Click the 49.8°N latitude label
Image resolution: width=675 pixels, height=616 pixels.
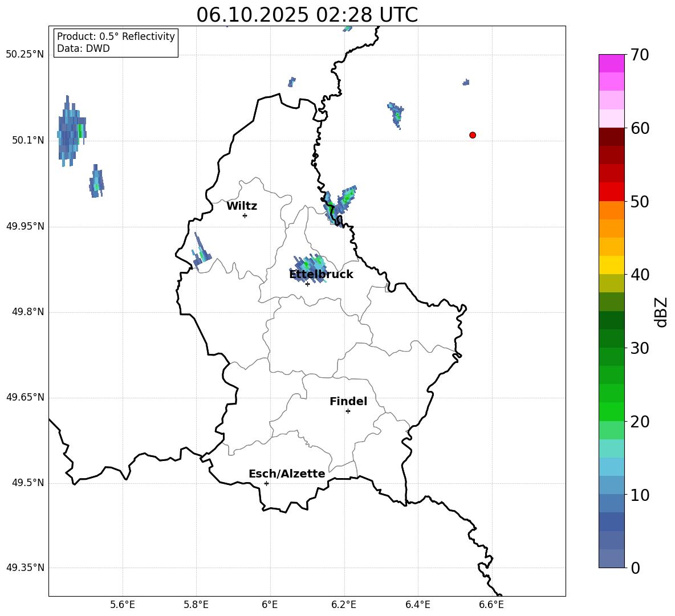point(28,312)
